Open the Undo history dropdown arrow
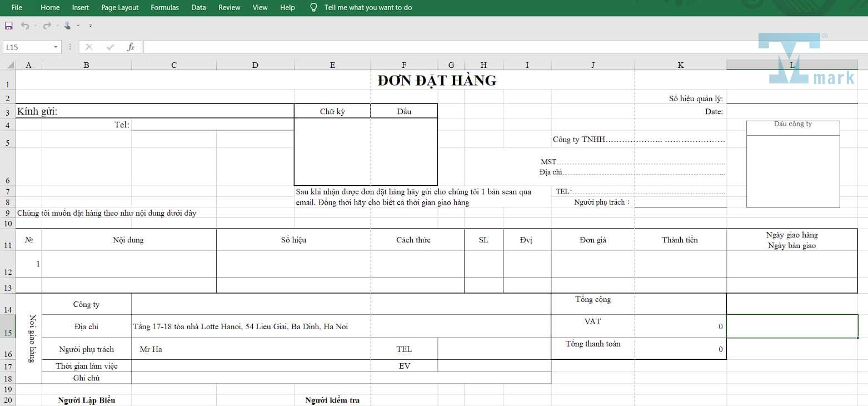This screenshot has width=868, height=406. (x=35, y=26)
